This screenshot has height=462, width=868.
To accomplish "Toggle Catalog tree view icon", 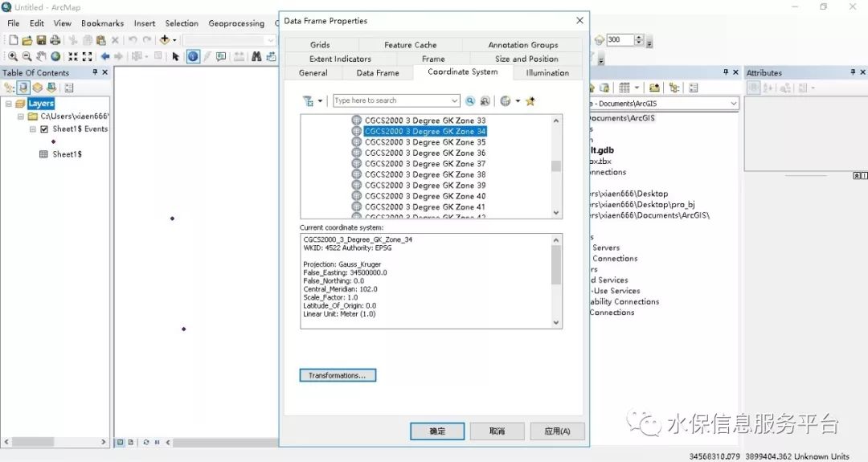I will pyautogui.click(x=674, y=88).
